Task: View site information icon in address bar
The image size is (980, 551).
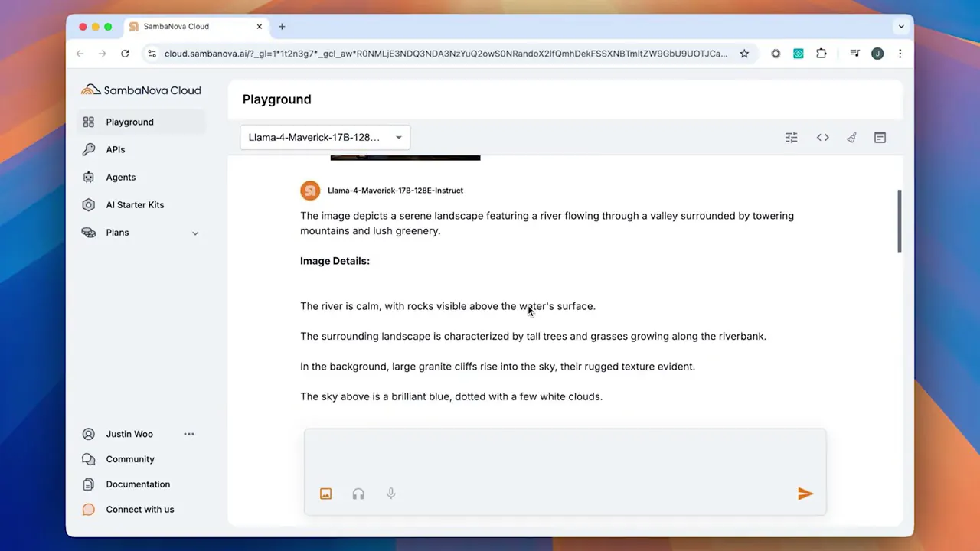Action: tap(152, 54)
